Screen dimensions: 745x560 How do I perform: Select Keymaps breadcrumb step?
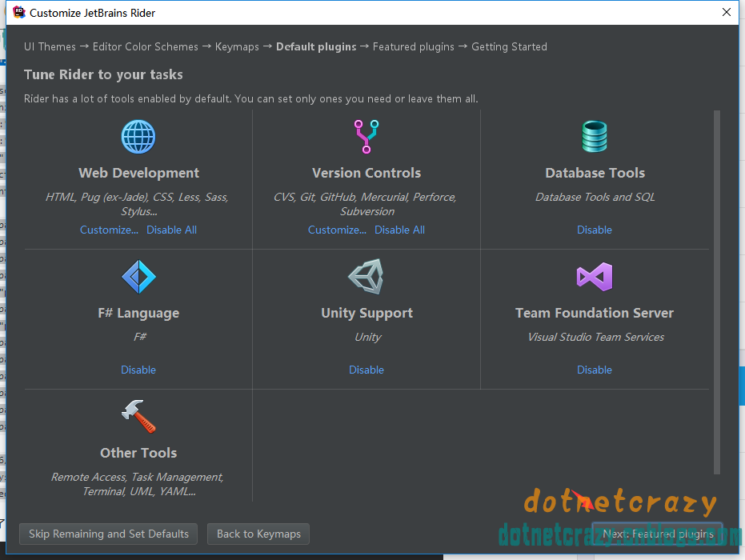pos(237,46)
